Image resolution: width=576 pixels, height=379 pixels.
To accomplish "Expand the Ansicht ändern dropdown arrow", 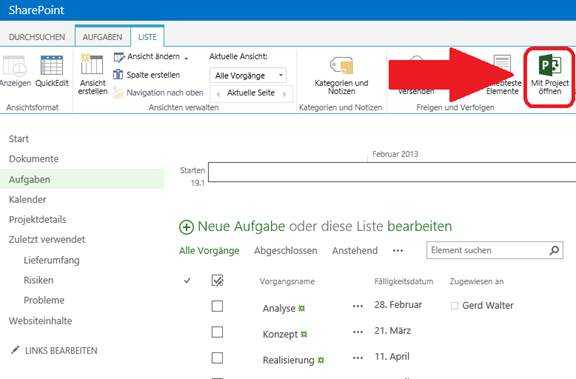I will 186,58.
